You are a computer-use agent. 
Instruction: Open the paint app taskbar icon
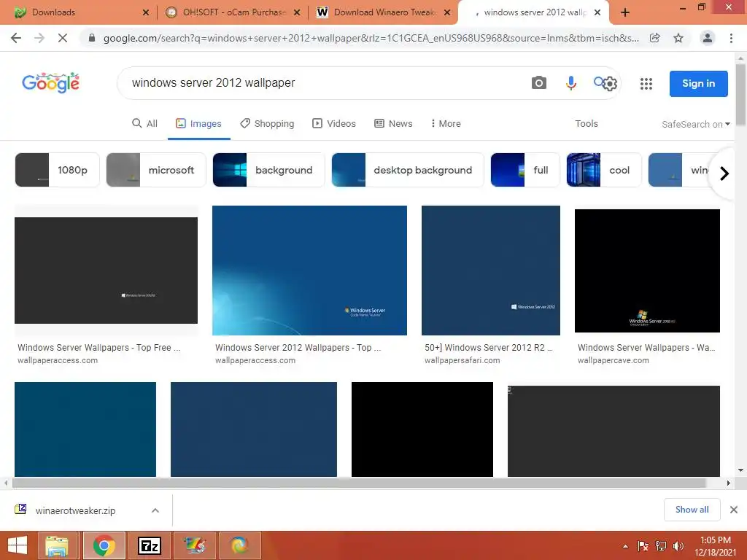(195, 545)
